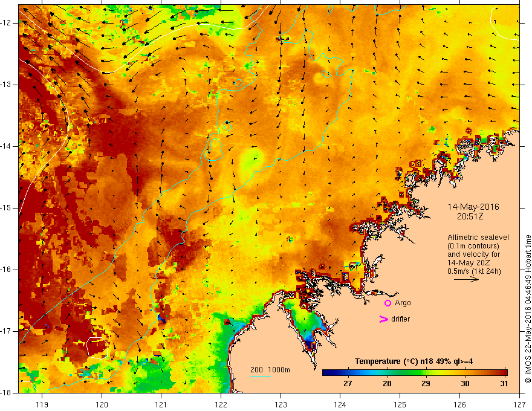The image size is (532, 411).
Task: Click longitude axis label 122
Action: (x=221, y=404)
